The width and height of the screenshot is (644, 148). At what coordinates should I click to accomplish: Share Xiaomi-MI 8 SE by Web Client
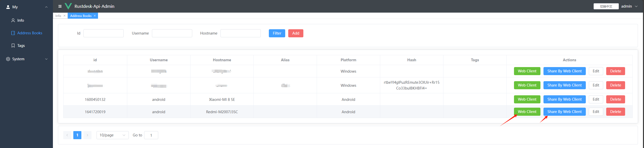564,99
